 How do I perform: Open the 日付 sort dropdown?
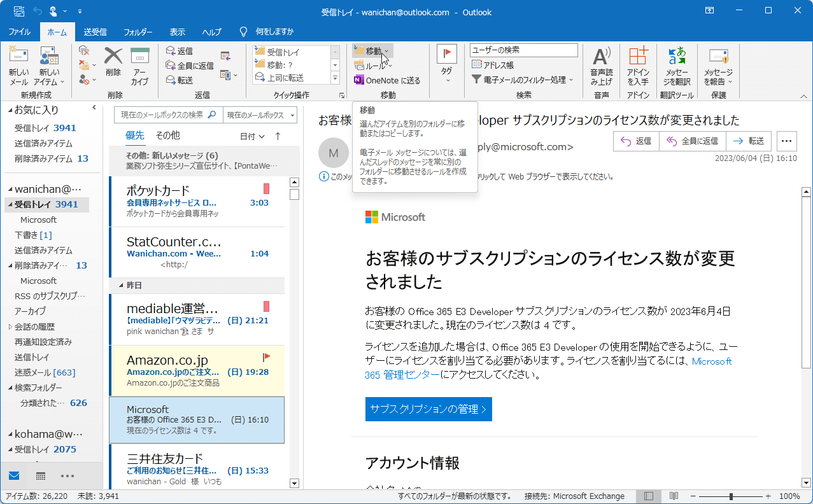coord(252,136)
